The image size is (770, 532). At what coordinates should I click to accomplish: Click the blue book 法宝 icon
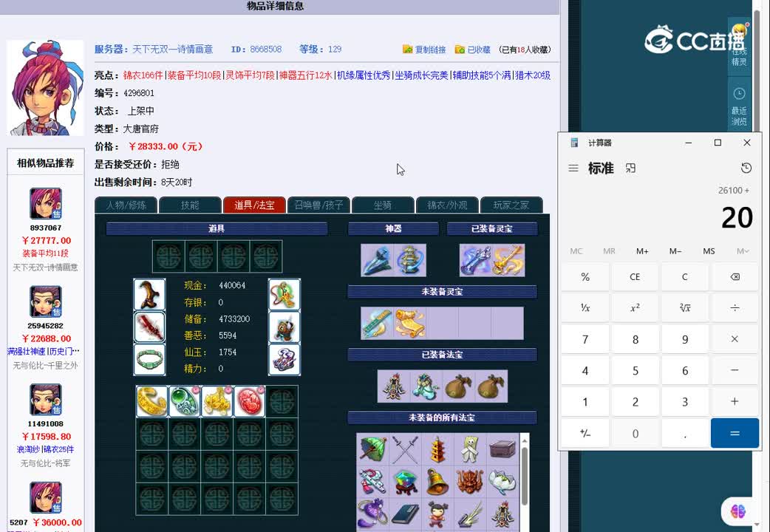405,514
